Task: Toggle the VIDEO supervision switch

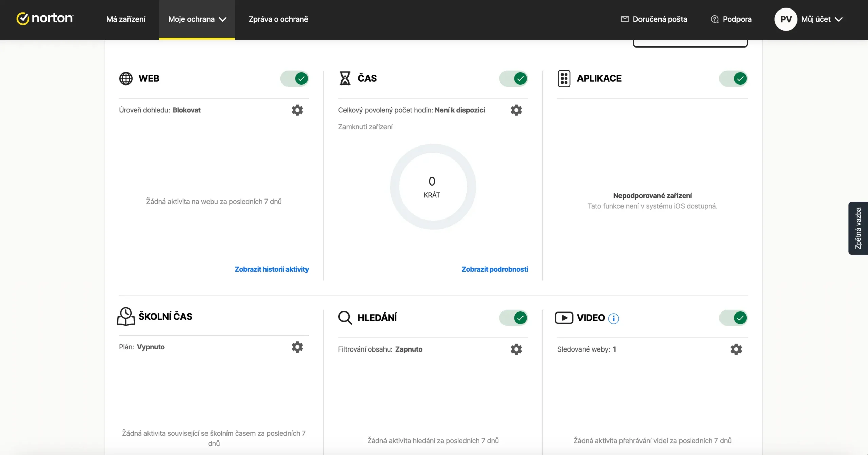Action: (733, 318)
